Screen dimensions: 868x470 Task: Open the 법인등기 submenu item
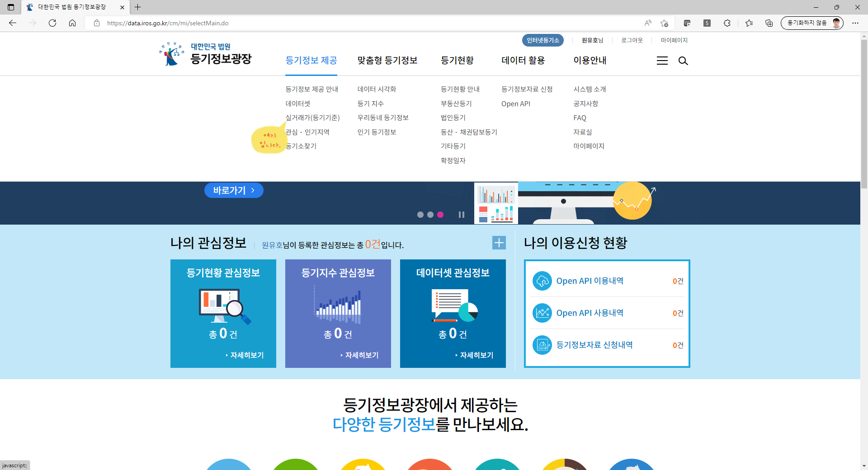[453, 117]
